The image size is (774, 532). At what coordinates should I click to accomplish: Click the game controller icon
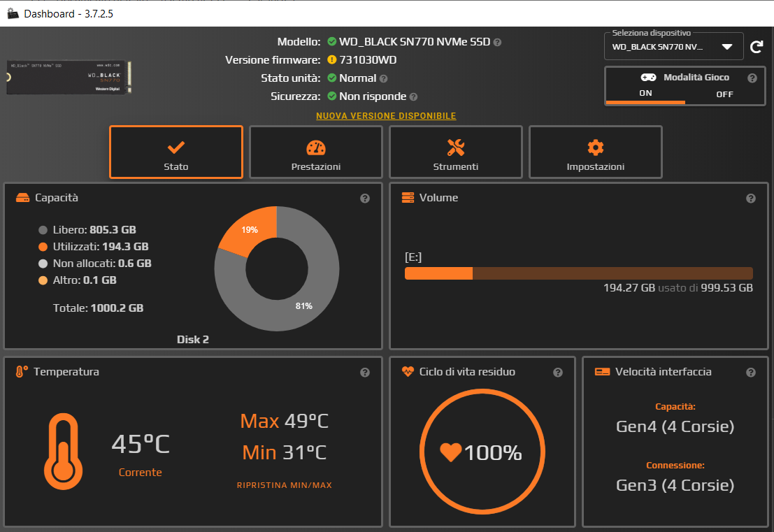(x=648, y=78)
